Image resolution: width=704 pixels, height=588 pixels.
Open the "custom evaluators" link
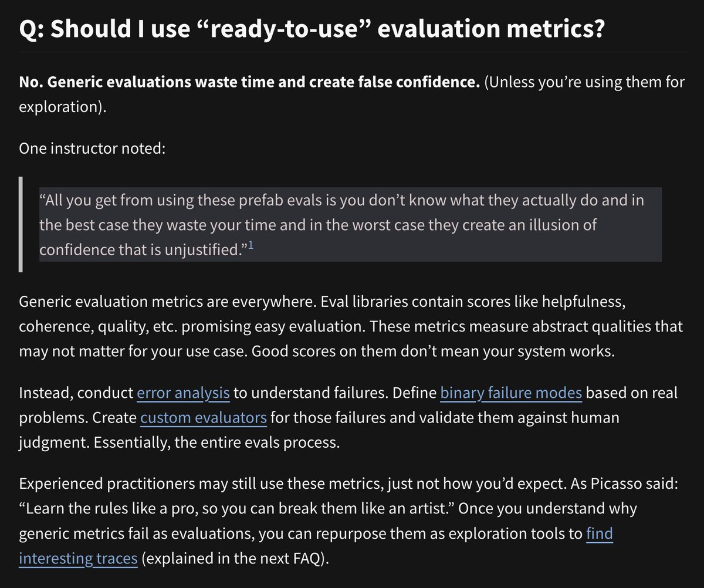tap(204, 418)
